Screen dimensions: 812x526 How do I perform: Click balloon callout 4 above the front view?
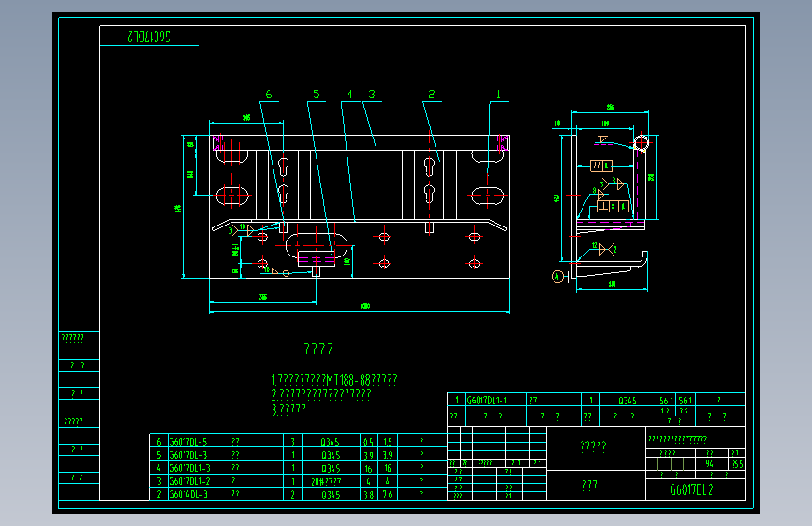(x=349, y=95)
